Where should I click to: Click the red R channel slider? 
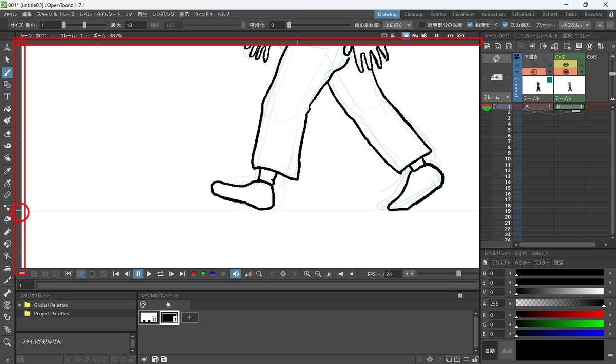pyautogui.click(x=560, y=315)
